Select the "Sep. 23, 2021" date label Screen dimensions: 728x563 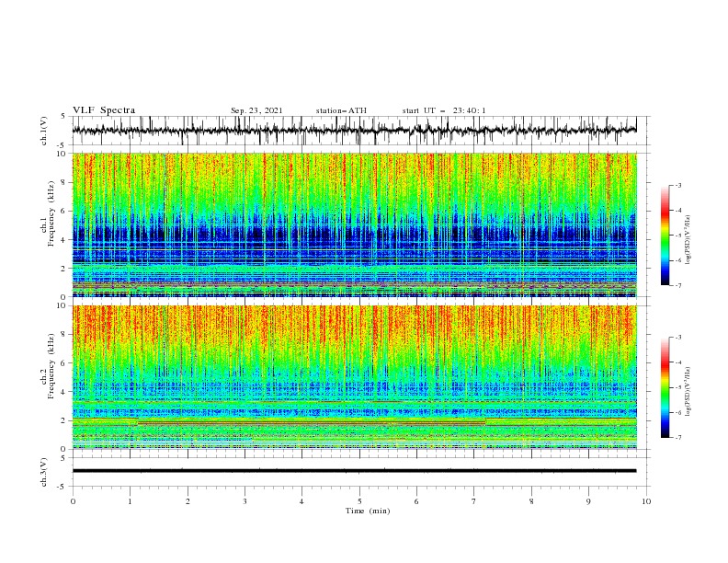256,110
